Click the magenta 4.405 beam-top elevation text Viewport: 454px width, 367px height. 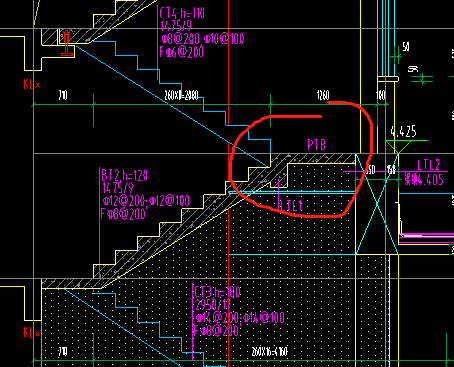click(x=424, y=179)
